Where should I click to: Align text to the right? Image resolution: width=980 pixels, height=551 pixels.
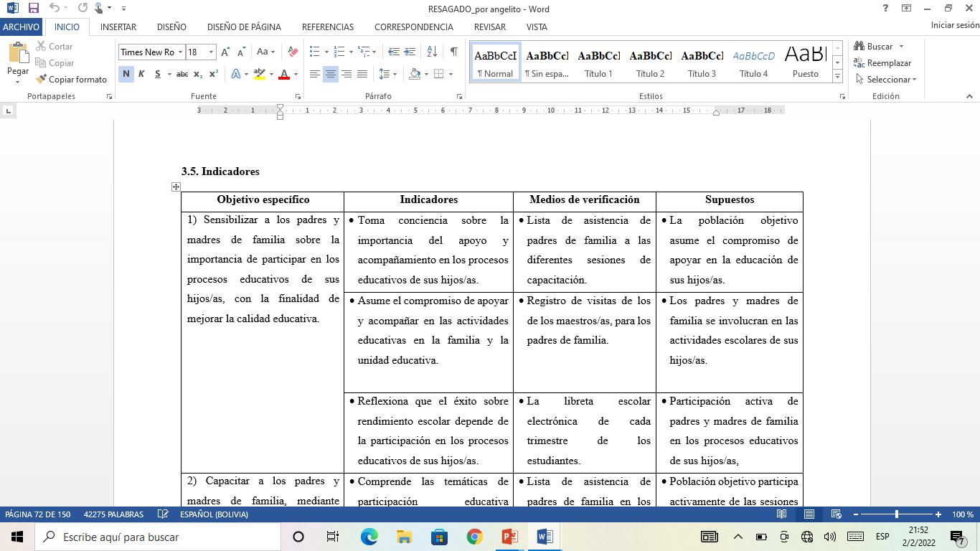347,74
